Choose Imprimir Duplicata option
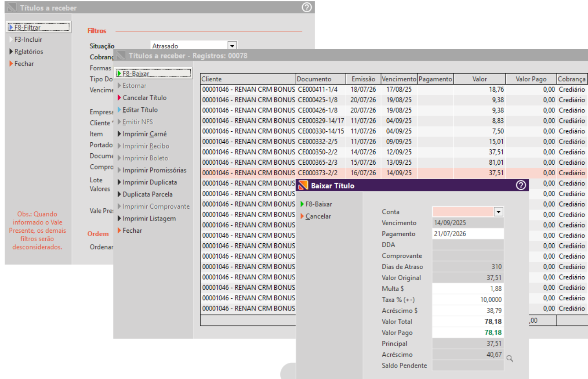 click(x=150, y=182)
